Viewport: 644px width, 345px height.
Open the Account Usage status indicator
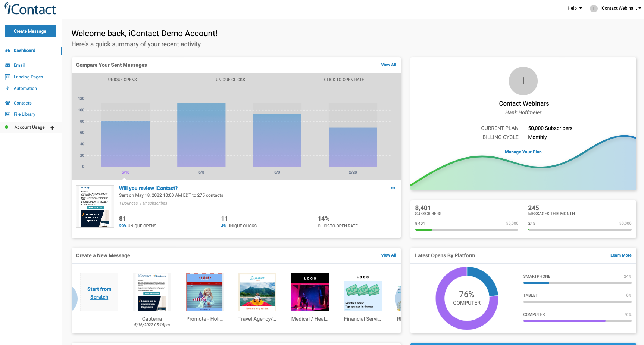point(7,127)
